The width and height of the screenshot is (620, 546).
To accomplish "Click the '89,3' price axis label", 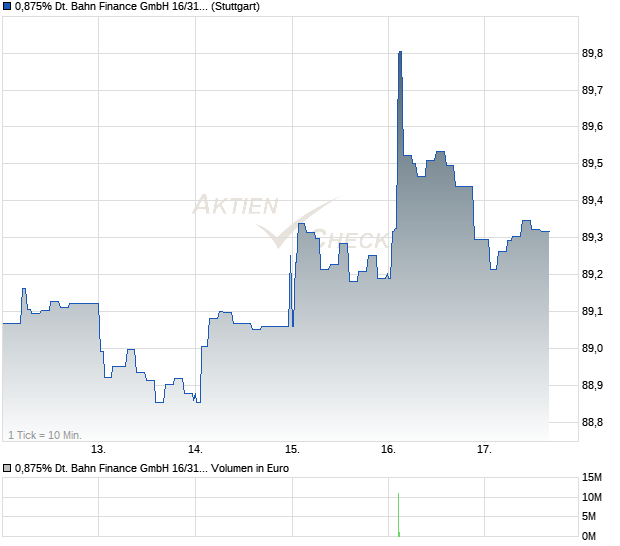I will click(592, 237).
